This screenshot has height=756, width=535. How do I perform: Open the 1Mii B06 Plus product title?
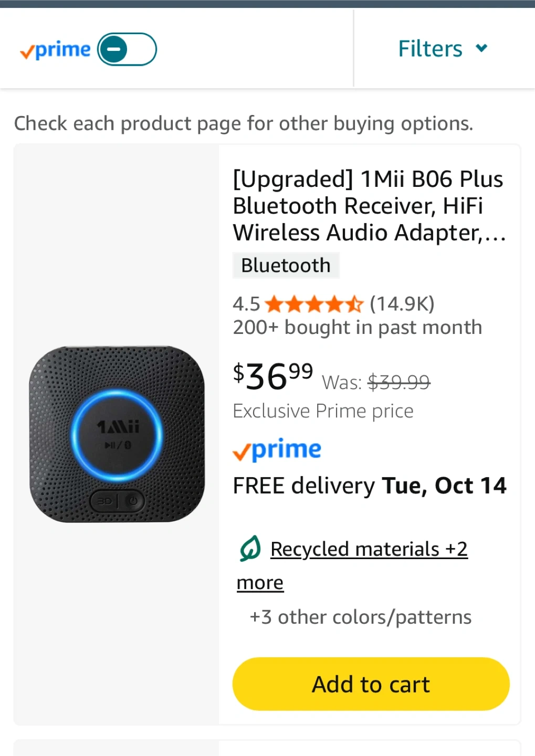368,206
